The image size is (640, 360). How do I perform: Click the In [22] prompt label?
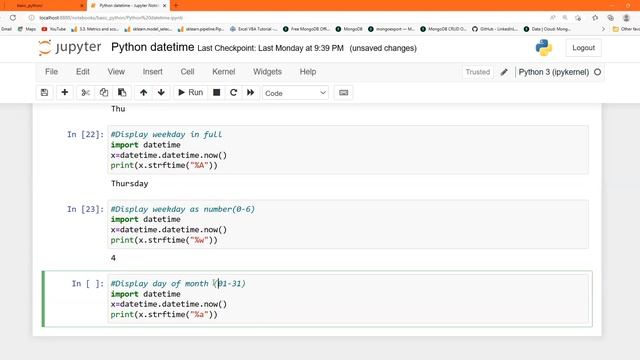(x=85, y=134)
